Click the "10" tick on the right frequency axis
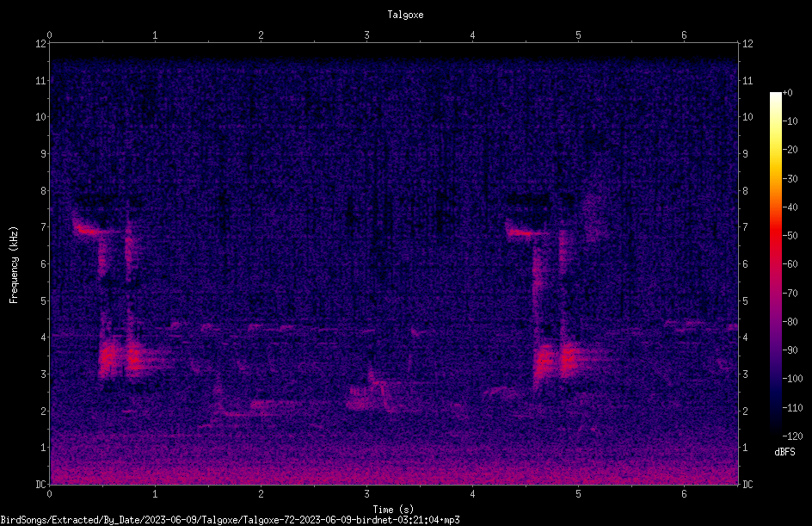The width and height of the screenshot is (812, 526). [x=747, y=117]
